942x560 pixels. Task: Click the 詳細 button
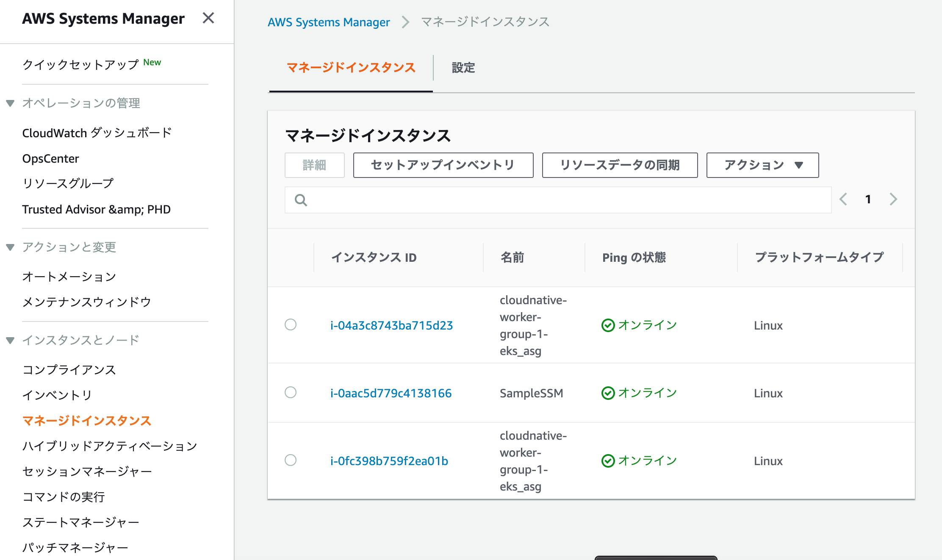click(x=315, y=165)
